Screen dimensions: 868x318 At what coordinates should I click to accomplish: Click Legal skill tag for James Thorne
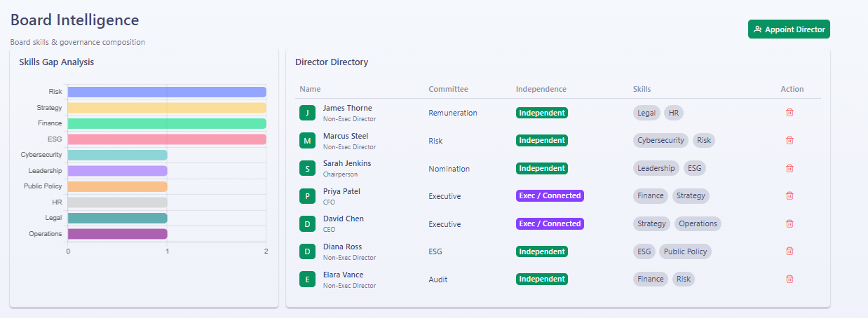646,113
